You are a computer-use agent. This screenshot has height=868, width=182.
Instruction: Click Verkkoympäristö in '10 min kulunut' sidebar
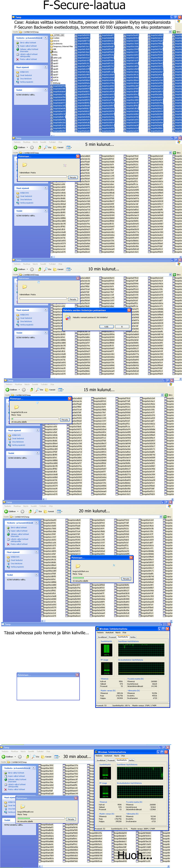[x=27, y=325]
